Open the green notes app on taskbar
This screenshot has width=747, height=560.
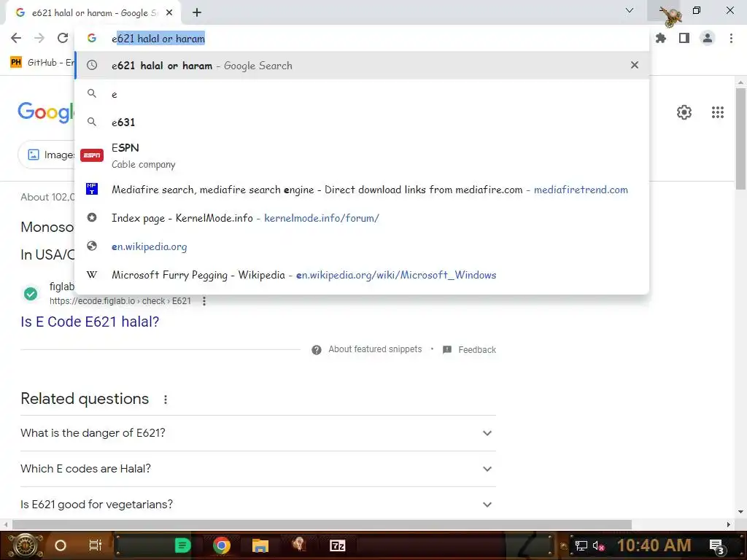182,545
